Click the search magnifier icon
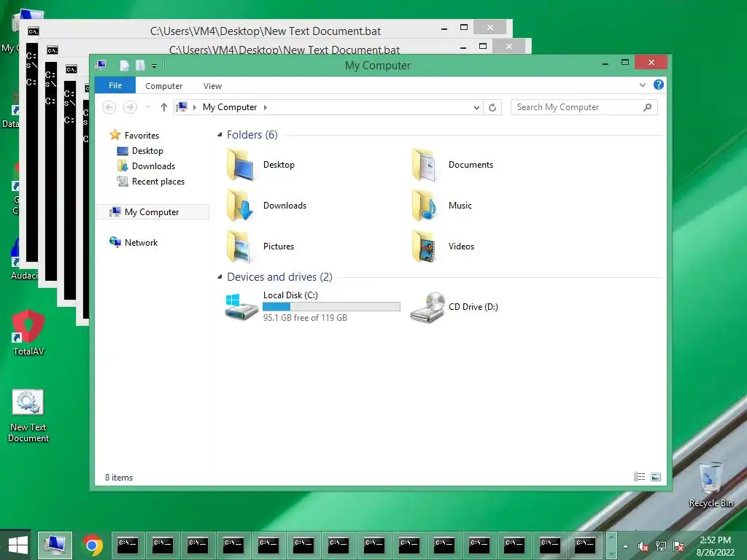The width and height of the screenshot is (747, 560). [x=648, y=107]
